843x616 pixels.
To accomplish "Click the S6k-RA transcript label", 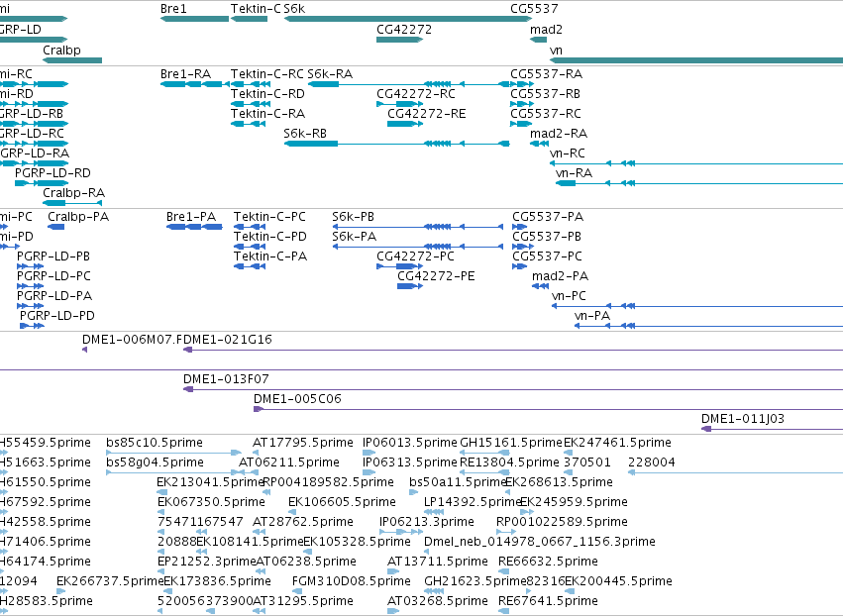I will [x=330, y=73].
